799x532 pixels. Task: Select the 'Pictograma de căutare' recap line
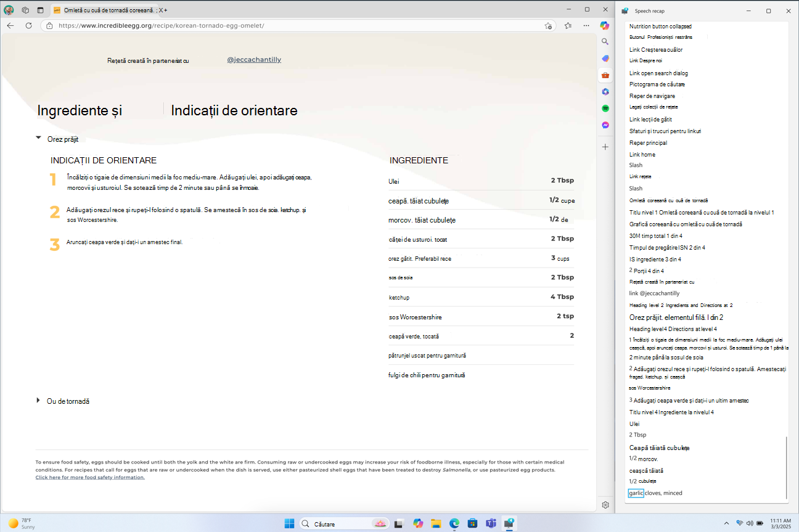point(657,84)
